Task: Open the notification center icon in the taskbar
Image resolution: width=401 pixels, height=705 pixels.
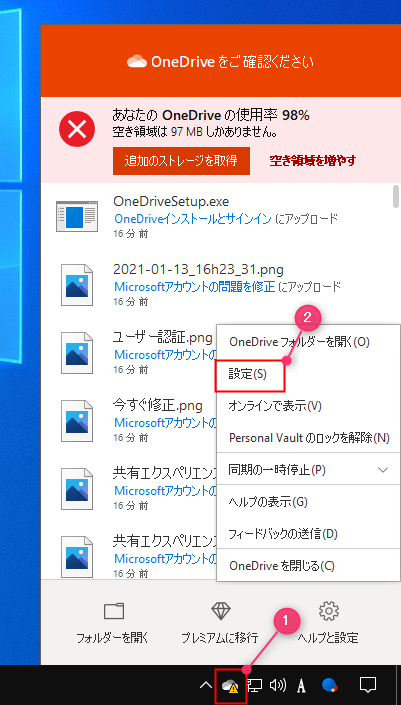Action: click(368, 685)
